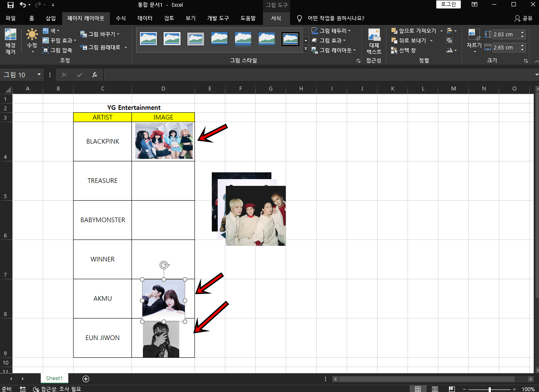The height and width of the screenshot is (392, 539).
Task: Click the zoom slider handle
Action: click(490, 389)
